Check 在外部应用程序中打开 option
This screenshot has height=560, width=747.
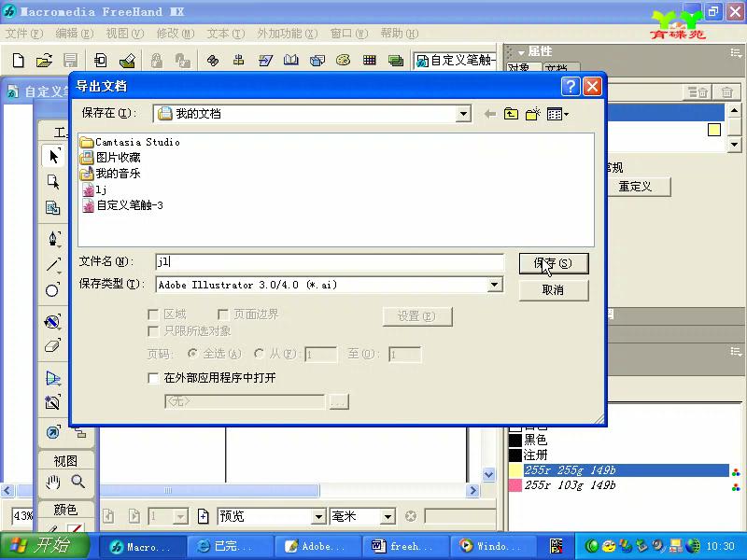(153, 378)
